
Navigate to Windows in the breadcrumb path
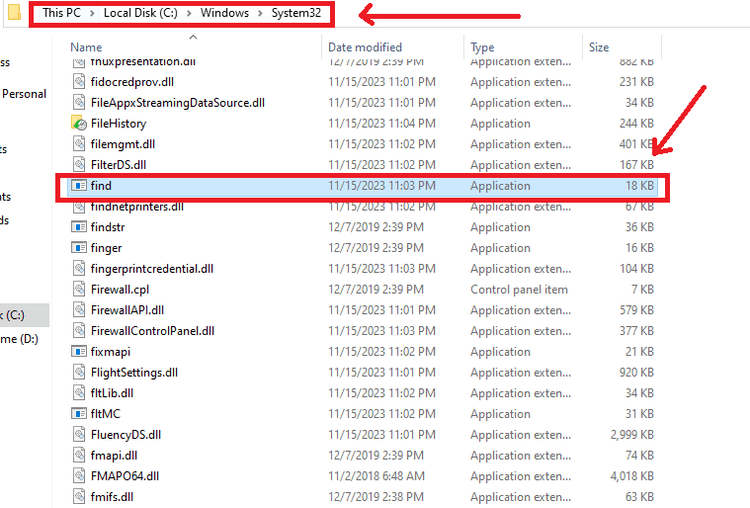pos(224,13)
